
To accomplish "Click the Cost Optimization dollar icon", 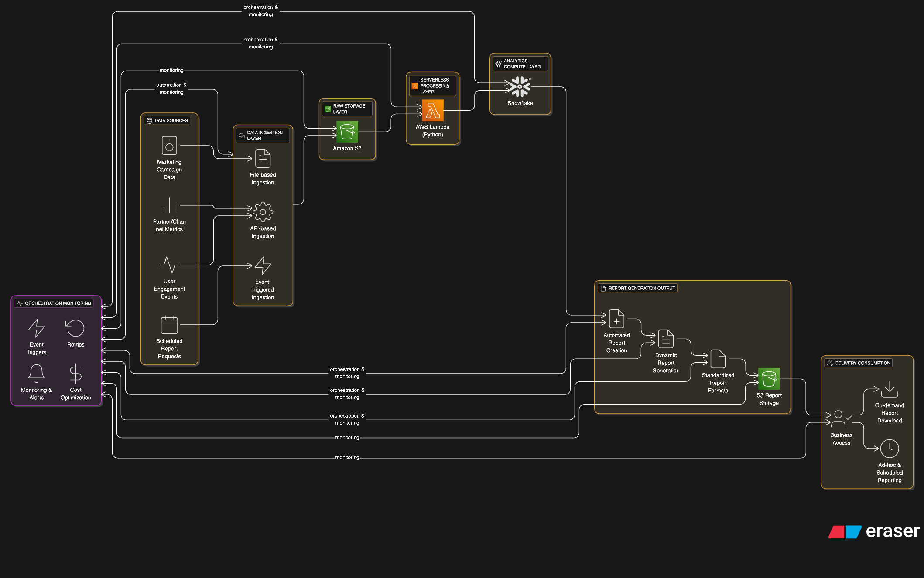I will [75, 374].
